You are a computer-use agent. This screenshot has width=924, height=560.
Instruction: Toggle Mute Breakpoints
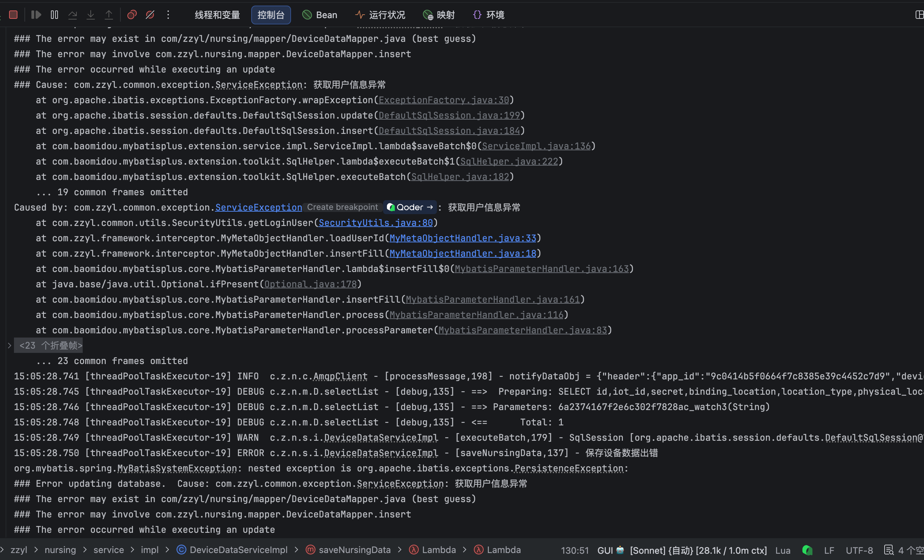(x=150, y=15)
